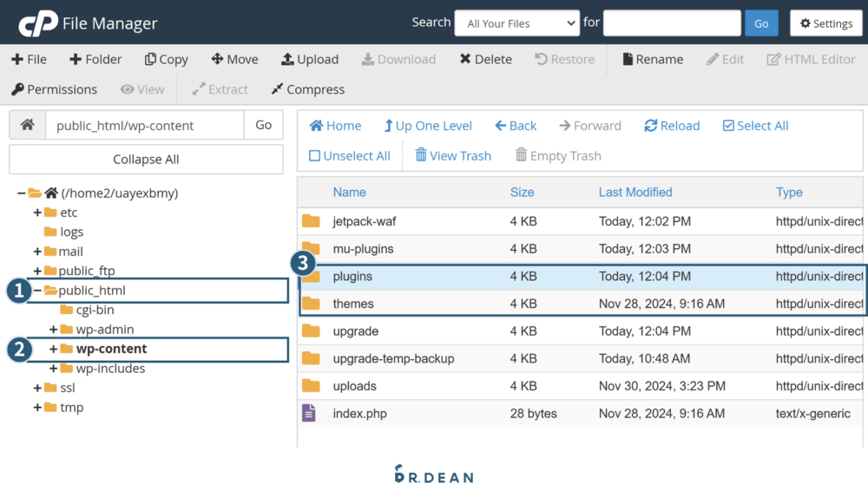Sort files by Last Modified column

(635, 193)
